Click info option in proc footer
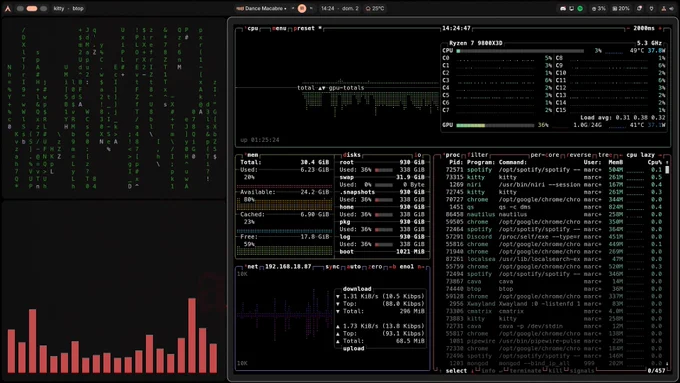680x383 pixels. tap(488, 371)
